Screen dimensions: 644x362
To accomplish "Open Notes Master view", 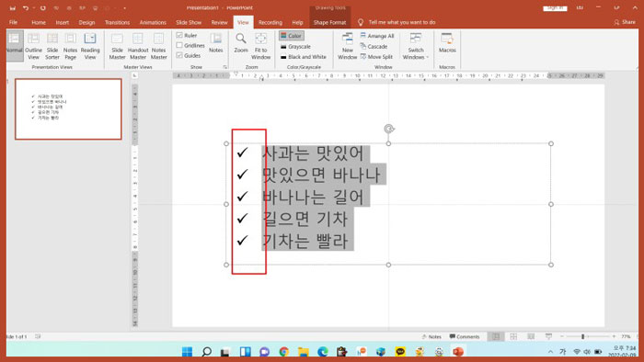I will (158, 46).
